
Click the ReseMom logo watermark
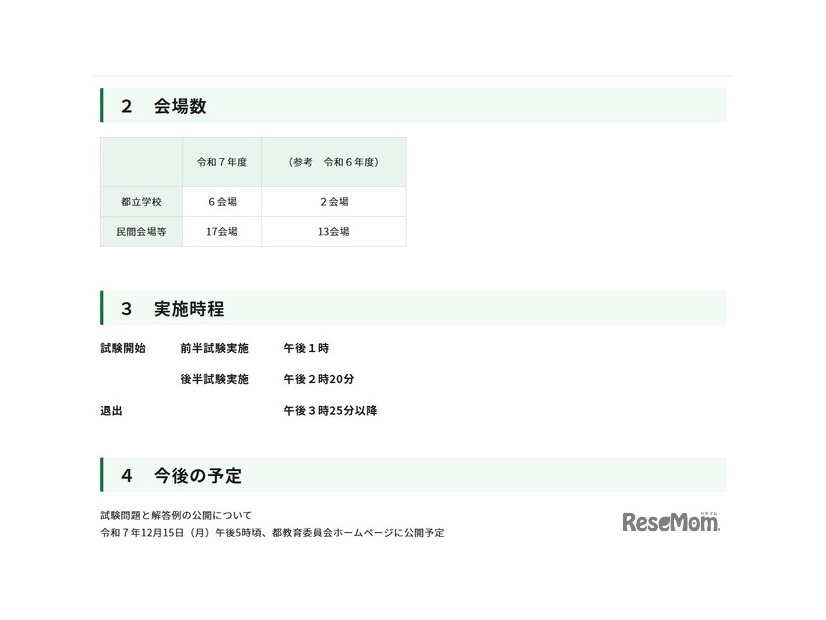[x=670, y=521]
